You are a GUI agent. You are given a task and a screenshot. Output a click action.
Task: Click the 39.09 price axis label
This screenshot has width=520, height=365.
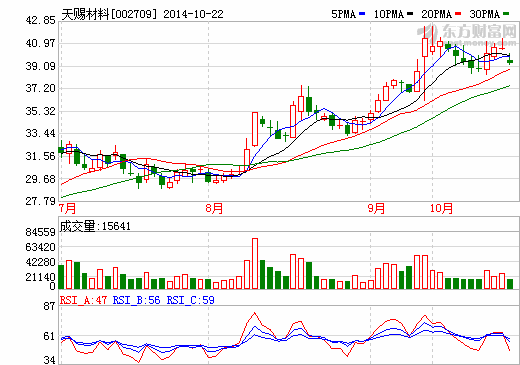(40, 66)
